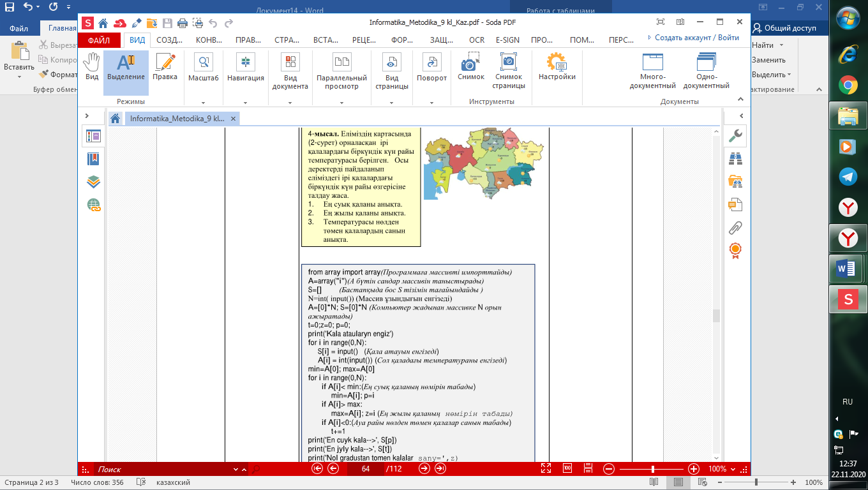
Task: Switch to Много-документный window mode
Action: point(652,71)
